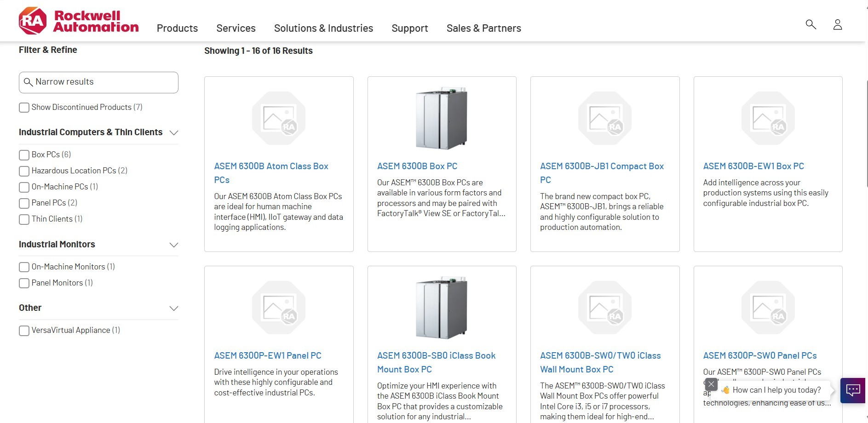Open Solutions & Industries menu

pos(323,29)
